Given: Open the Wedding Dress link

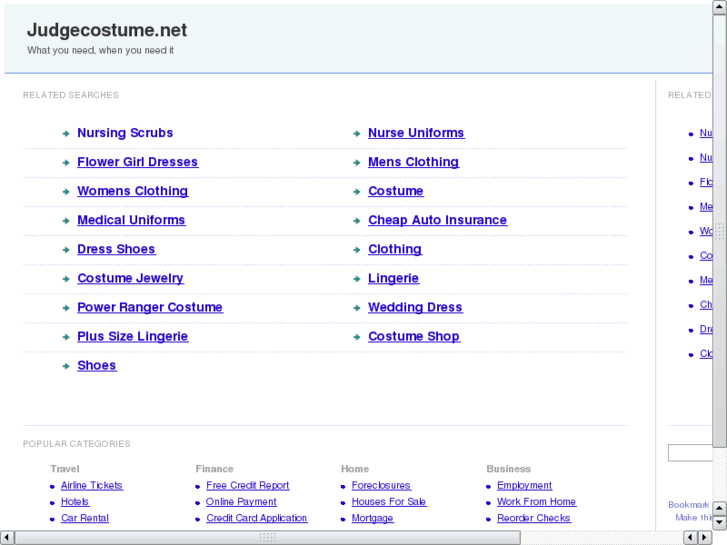Looking at the screenshot, I should 415,308.
